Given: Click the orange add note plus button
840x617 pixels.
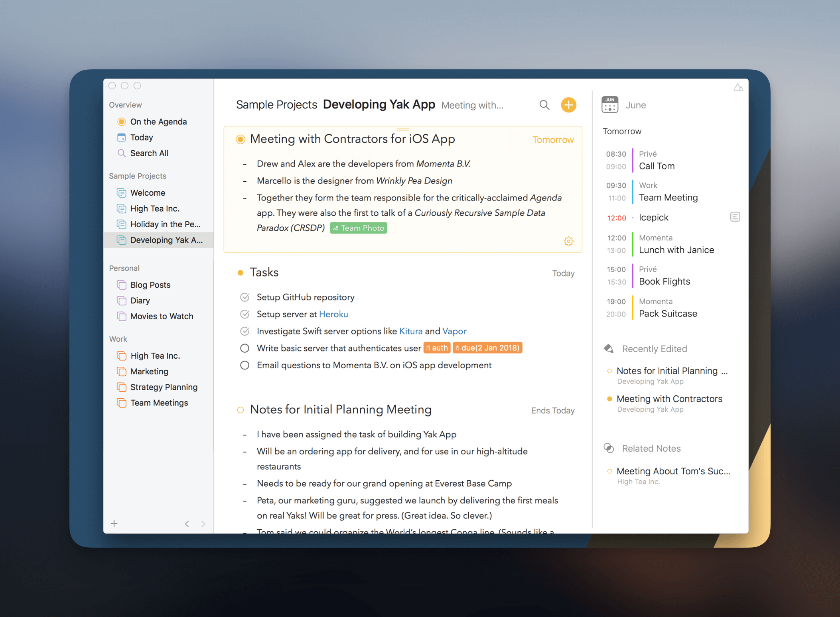Looking at the screenshot, I should coord(568,105).
